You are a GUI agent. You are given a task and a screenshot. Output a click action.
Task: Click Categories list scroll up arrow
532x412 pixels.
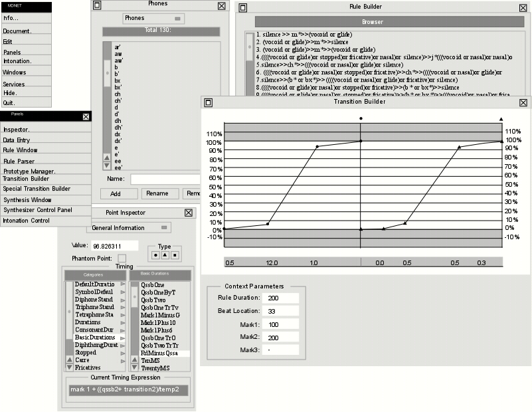(x=70, y=360)
